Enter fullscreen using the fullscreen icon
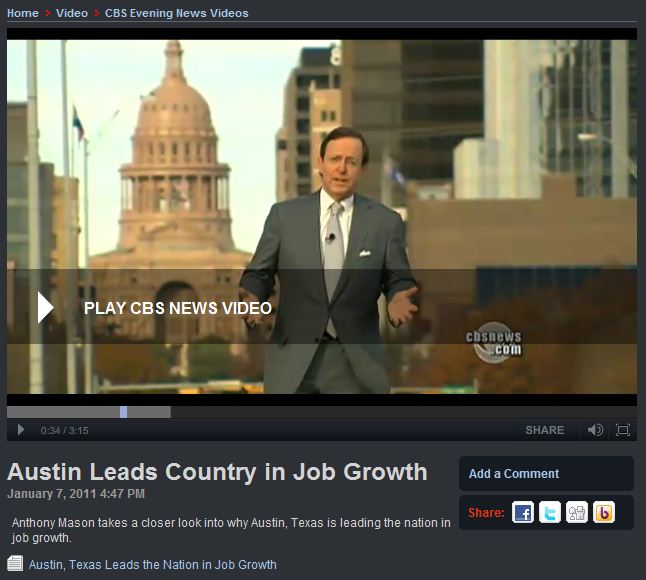This screenshot has width=646, height=580. [x=623, y=430]
